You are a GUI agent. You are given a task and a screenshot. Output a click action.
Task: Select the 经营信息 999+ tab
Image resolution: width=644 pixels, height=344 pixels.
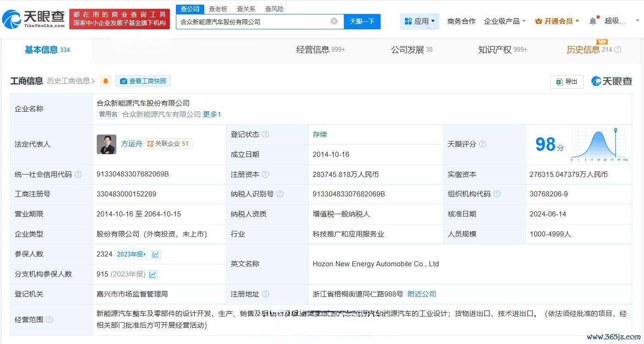tap(321, 50)
